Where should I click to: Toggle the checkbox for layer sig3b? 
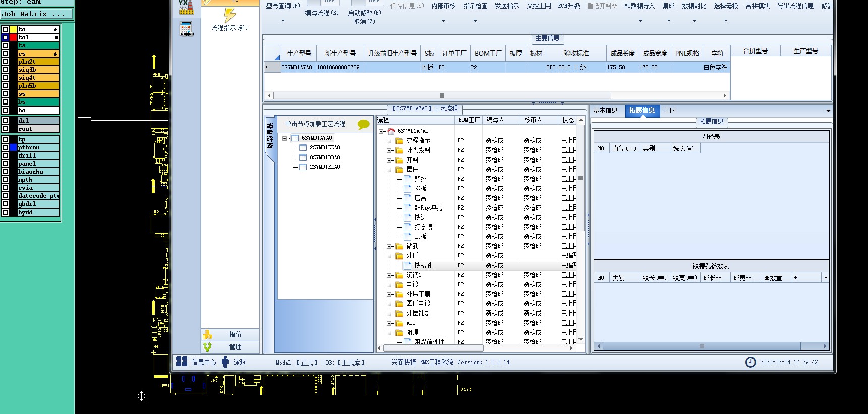[5, 70]
